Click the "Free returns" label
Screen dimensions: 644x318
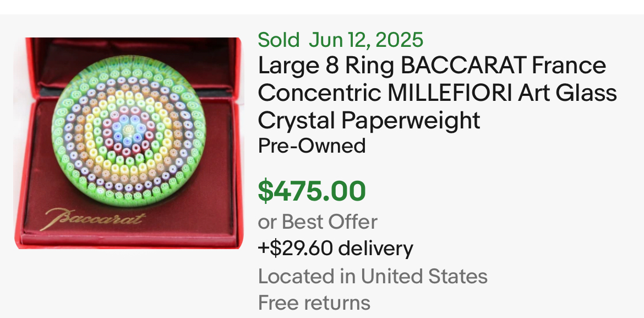[314, 303]
